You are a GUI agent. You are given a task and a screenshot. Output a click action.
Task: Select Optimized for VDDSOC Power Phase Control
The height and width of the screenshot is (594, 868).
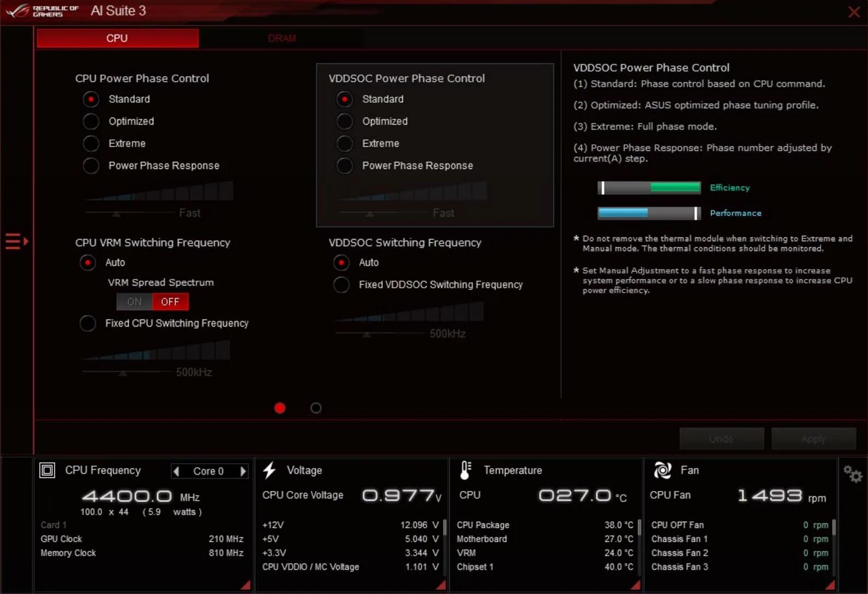click(x=344, y=121)
